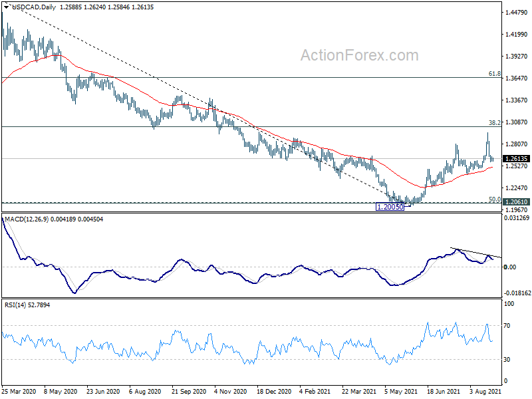Select the MACD lower scale value -0.018162
The height and width of the screenshot is (399, 532).
tap(517, 293)
